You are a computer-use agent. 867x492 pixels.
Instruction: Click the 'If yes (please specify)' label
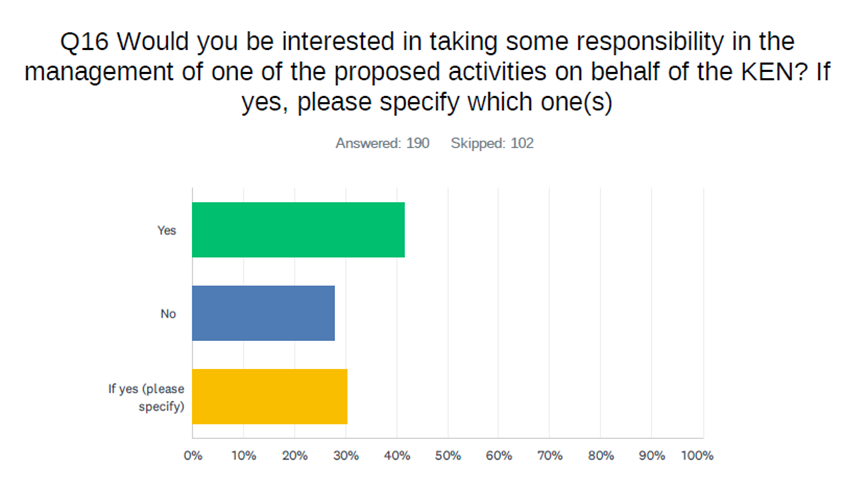point(146,397)
